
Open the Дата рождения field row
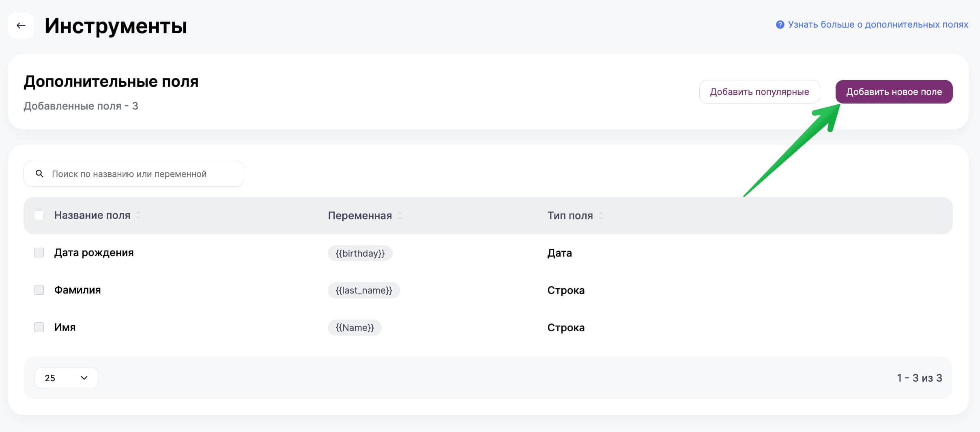[94, 253]
